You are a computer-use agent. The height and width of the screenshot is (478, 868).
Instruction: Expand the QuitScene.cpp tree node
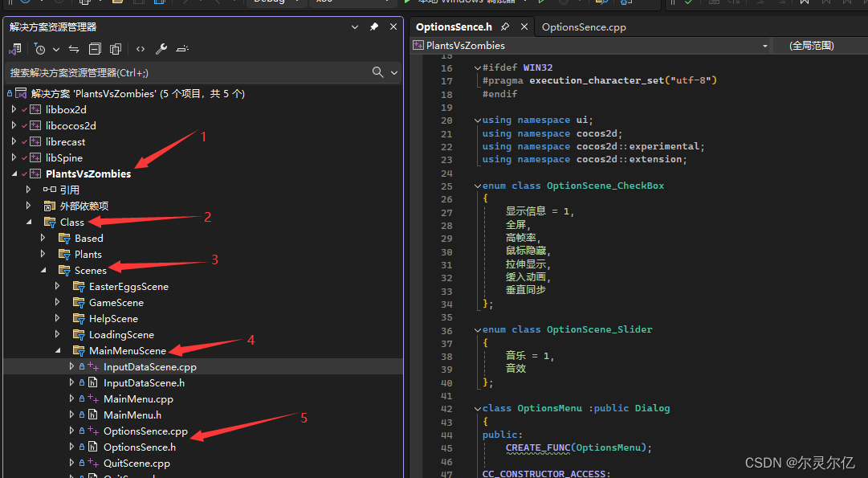71,463
